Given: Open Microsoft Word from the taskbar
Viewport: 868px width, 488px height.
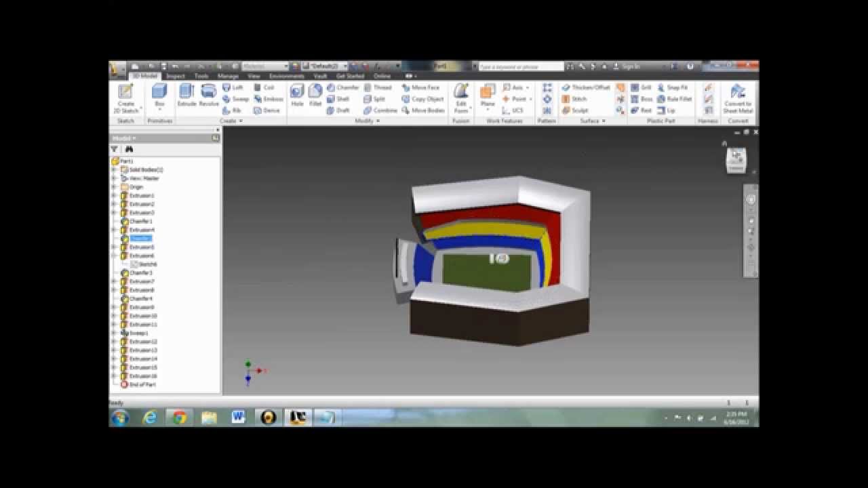Looking at the screenshot, I should [238, 418].
